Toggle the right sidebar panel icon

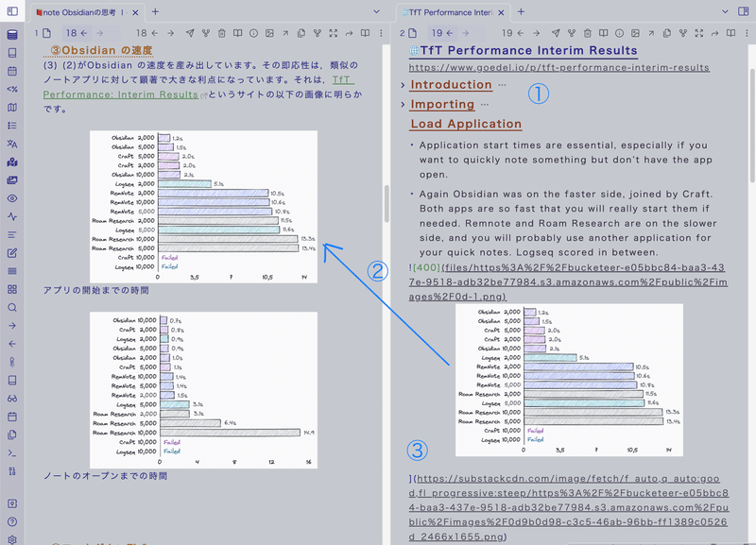(743, 11)
